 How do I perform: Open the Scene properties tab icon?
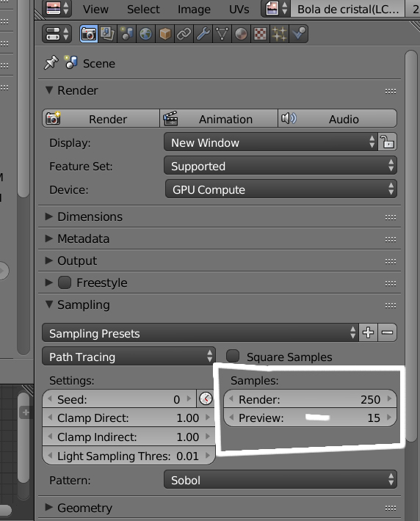(x=127, y=34)
